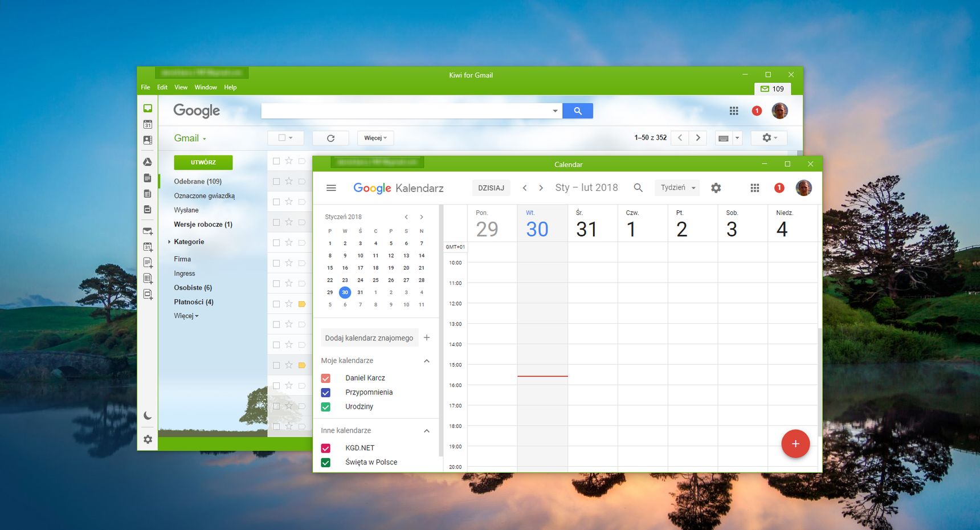Open the Inbox icon in Kiwi sidebar

click(x=148, y=108)
